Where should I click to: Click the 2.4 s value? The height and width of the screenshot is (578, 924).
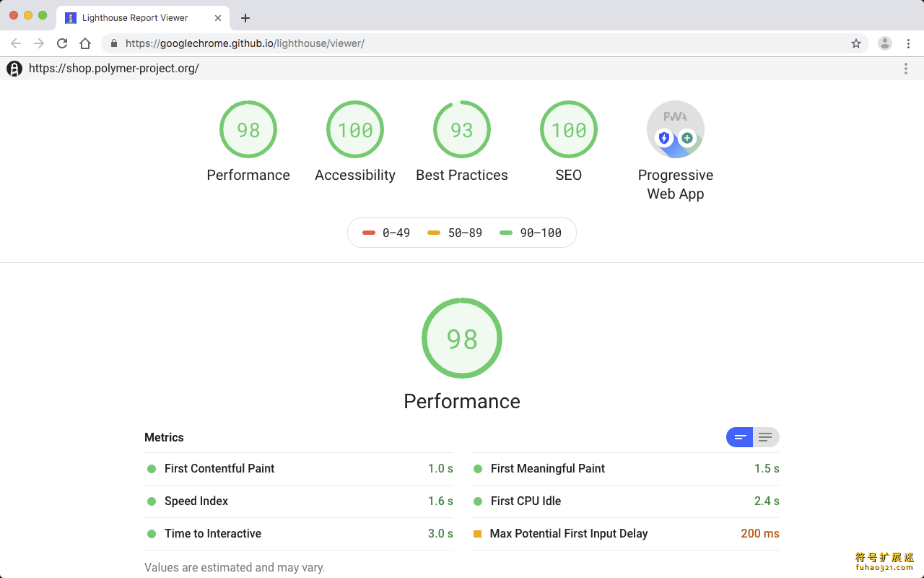click(x=767, y=501)
